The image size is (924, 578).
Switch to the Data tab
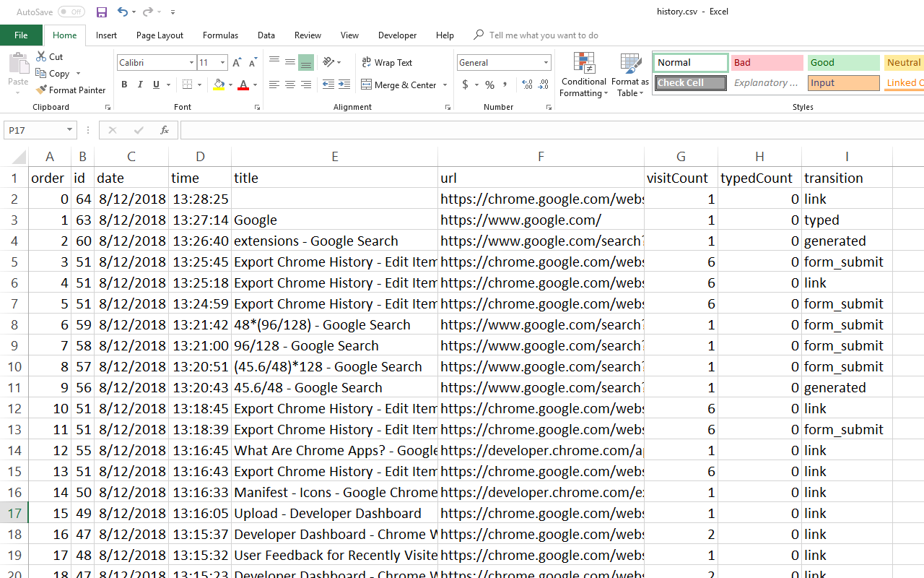point(266,35)
